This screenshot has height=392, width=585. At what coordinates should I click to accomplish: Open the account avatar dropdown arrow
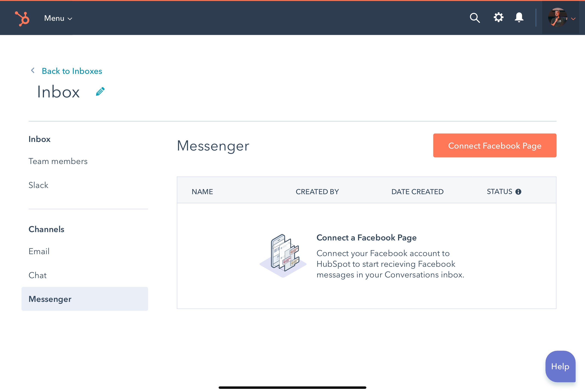[x=573, y=19]
